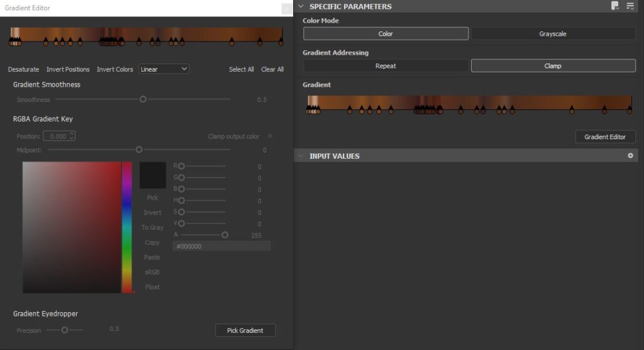Click Invert Positions
Image resolution: width=644 pixels, height=350 pixels.
click(68, 69)
